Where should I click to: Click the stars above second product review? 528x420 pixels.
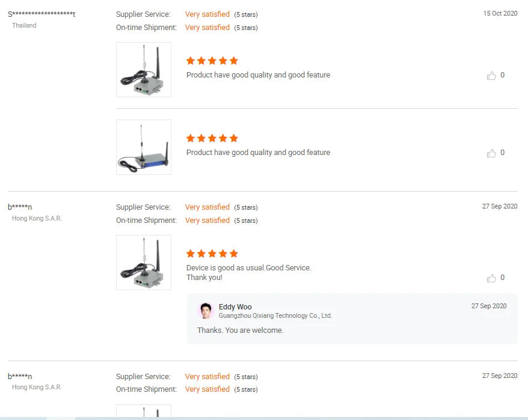tap(212, 138)
